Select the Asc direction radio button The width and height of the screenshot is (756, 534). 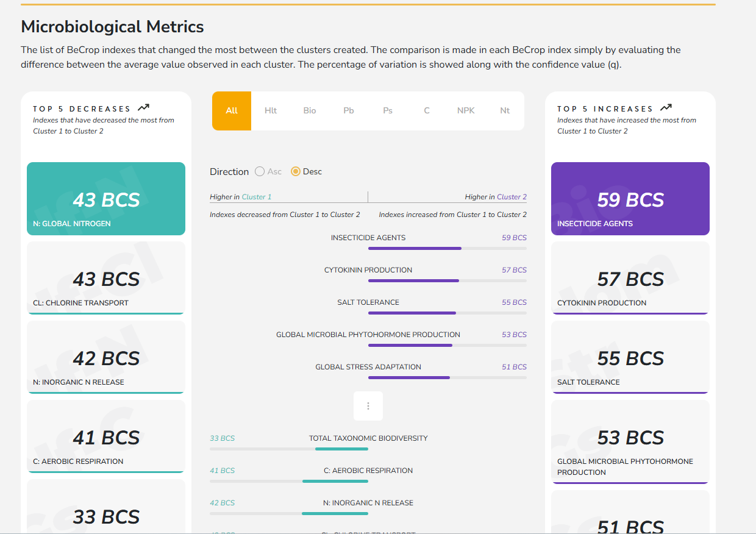coord(260,172)
